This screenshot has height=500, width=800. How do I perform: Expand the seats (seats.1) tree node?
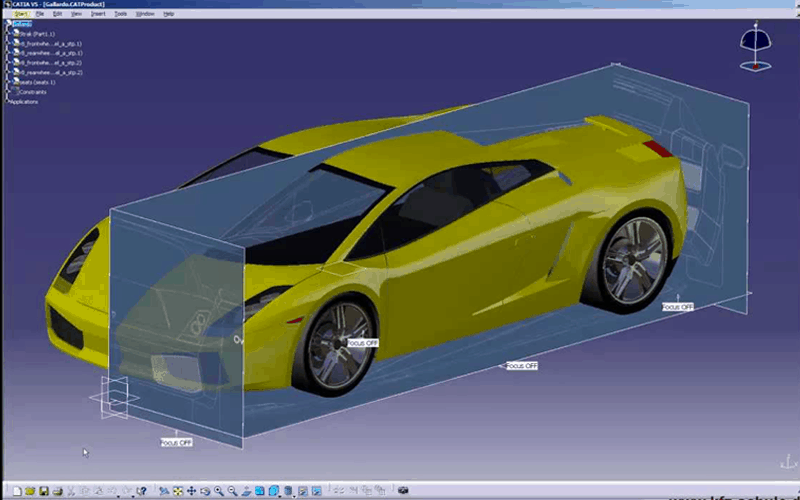[7, 82]
